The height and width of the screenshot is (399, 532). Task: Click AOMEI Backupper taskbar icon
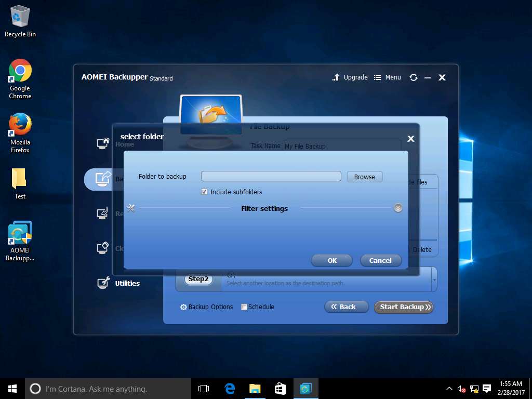[x=305, y=389]
